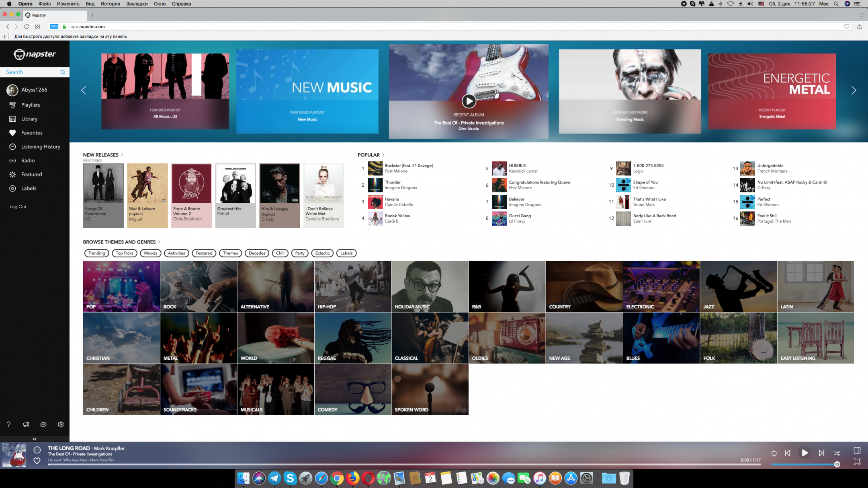
Task: Show previous carousel slide
Action: [x=84, y=90]
